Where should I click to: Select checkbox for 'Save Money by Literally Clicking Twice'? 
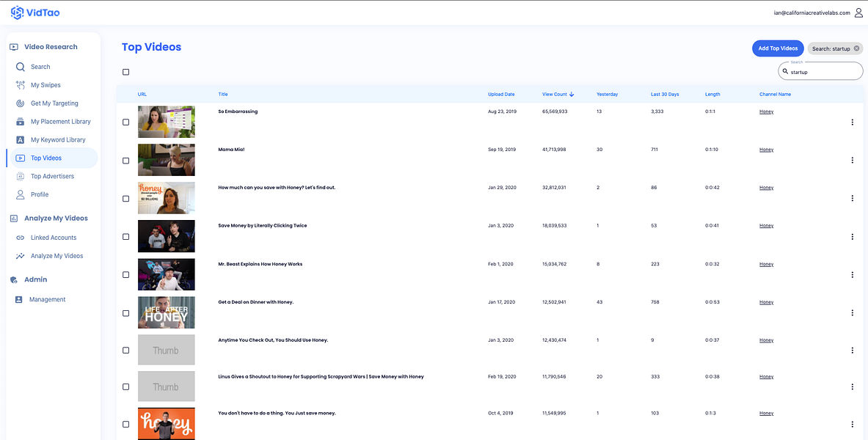coord(125,236)
